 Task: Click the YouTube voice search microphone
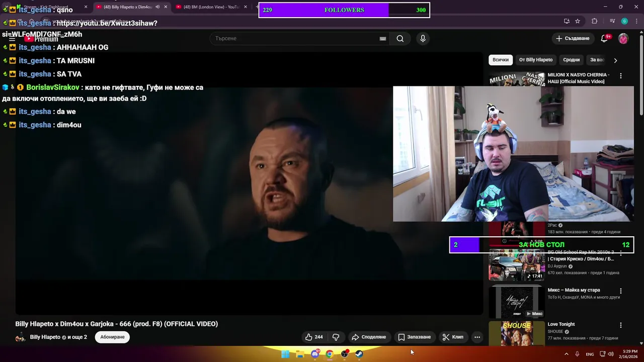423,39
